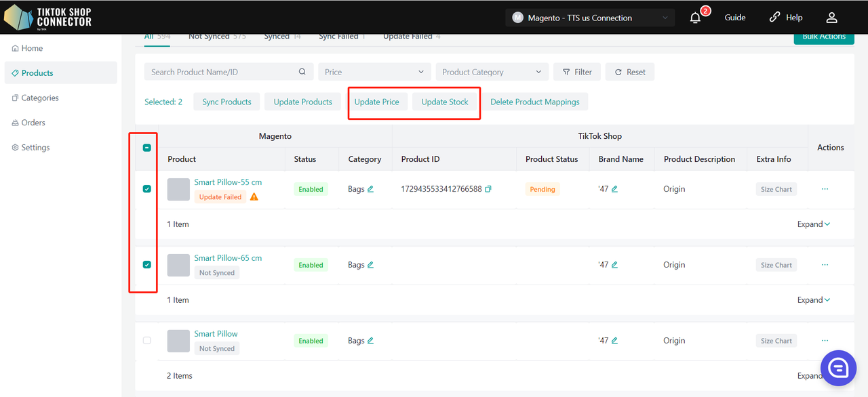The height and width of the screenshot is (397, 868).
Task: Click the user profile icon
Action: [x=832, y=18]
